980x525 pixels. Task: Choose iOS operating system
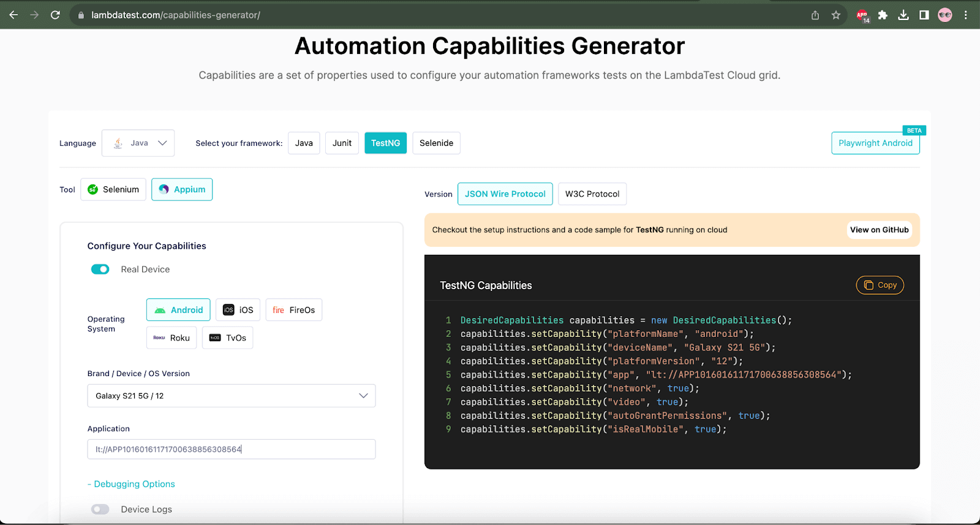click(x=238, y=310)
